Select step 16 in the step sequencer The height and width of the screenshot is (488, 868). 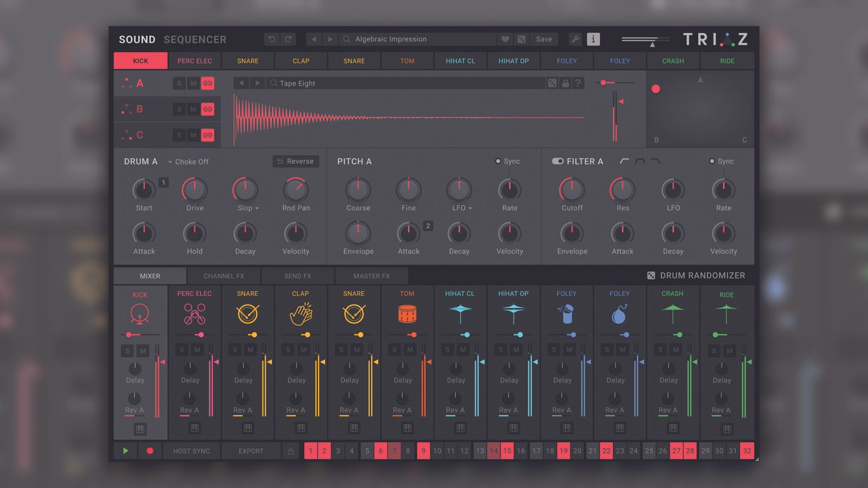(x=521, y=451)
